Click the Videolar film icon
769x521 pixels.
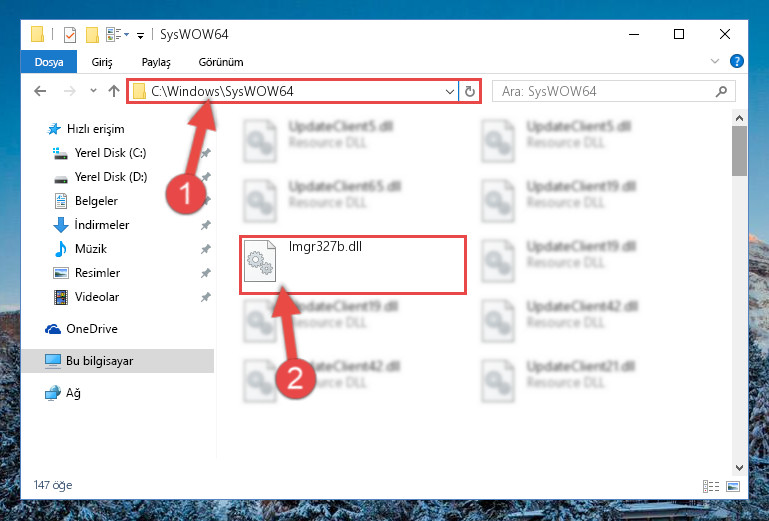click(61, 297)
